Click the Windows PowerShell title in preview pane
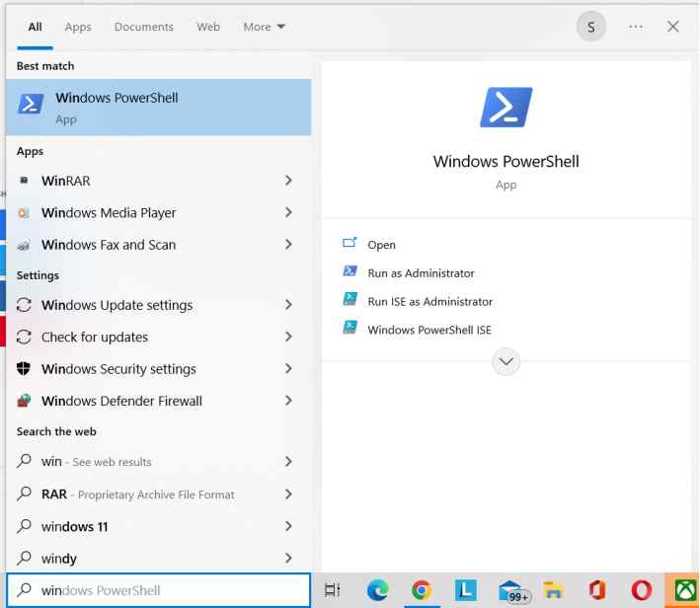This screenshot has height=608, width=700. [506, 161]
